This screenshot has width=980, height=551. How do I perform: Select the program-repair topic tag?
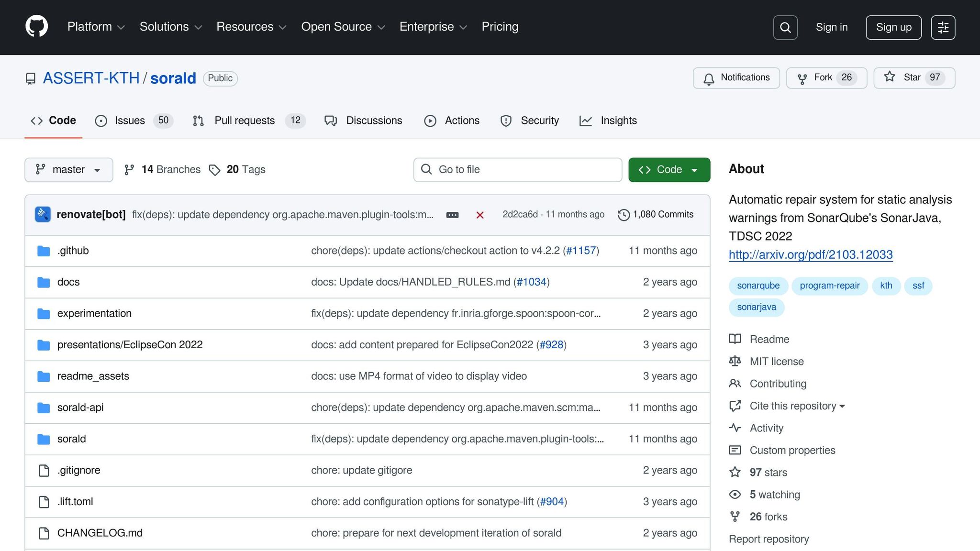[x=829, y=286]
